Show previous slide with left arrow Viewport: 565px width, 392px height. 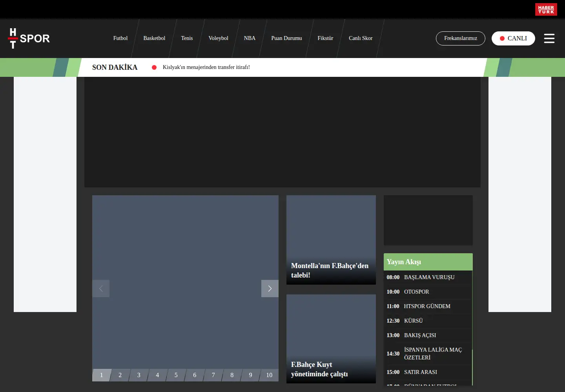point(101,289)
